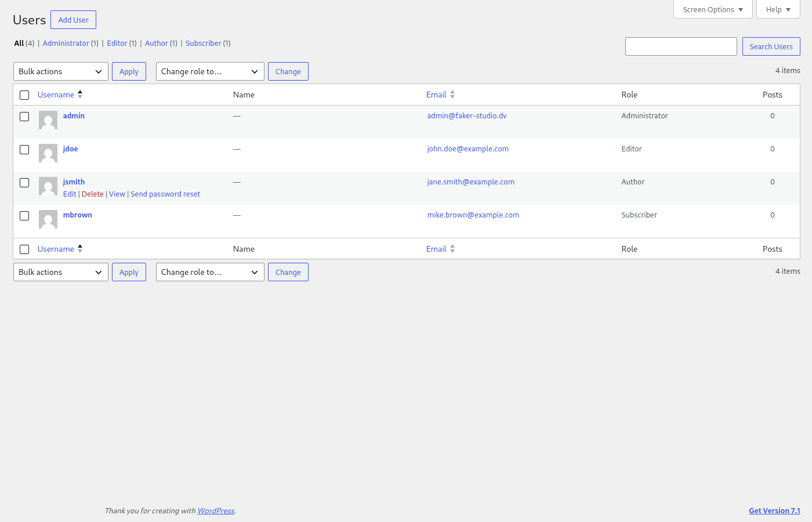Select the mbrown user checkbox
Viewport: 812px width, 522px height.
24,216
